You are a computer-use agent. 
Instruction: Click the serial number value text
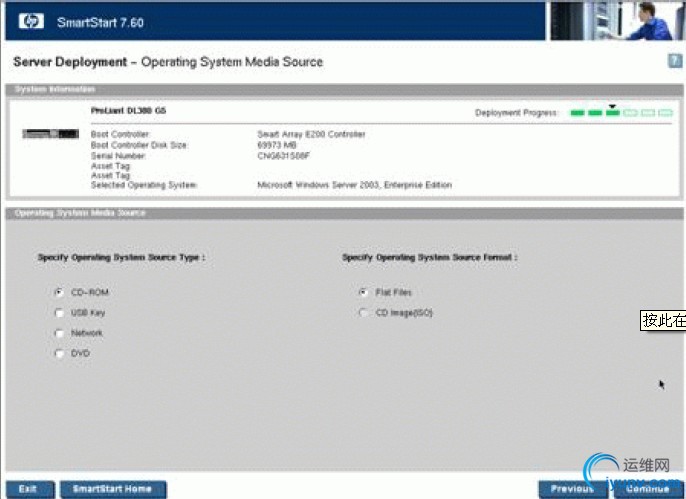[284, 156]
